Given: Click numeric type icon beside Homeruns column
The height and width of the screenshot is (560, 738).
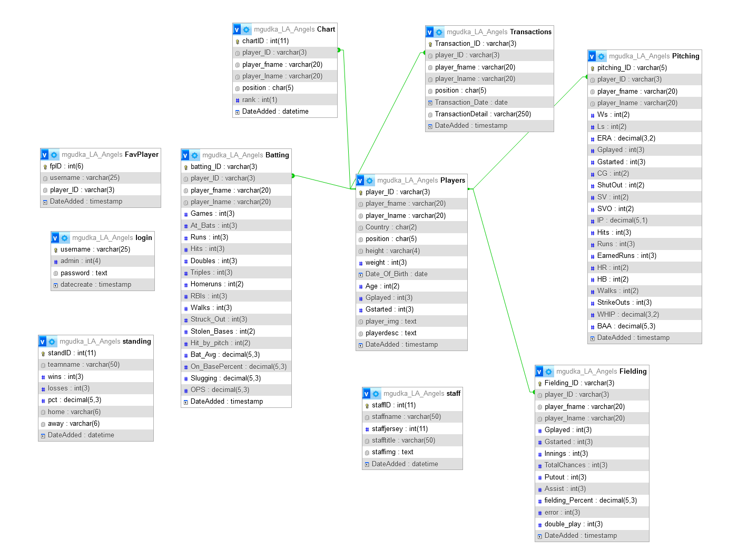Looking at the screenshot, I should point(185,285).
